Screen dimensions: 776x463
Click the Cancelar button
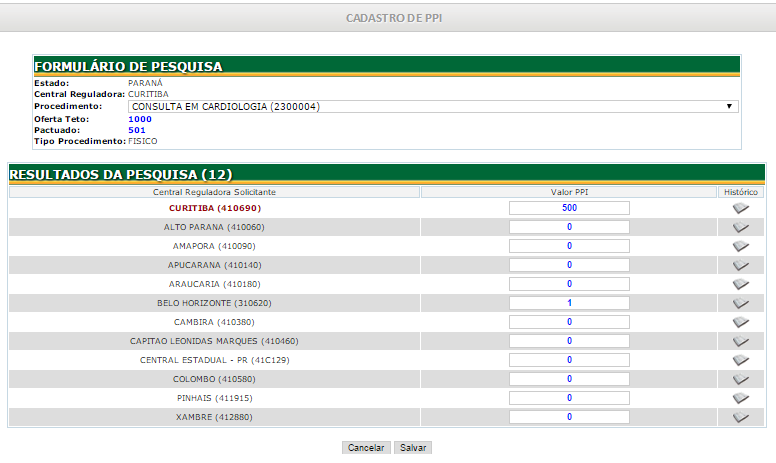click(365, 448)
